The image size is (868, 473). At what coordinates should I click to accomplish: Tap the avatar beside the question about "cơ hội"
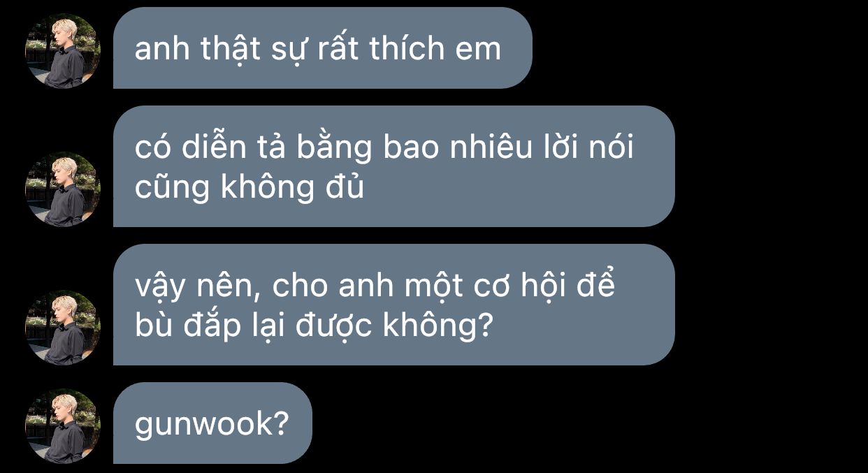coord(63,328)
